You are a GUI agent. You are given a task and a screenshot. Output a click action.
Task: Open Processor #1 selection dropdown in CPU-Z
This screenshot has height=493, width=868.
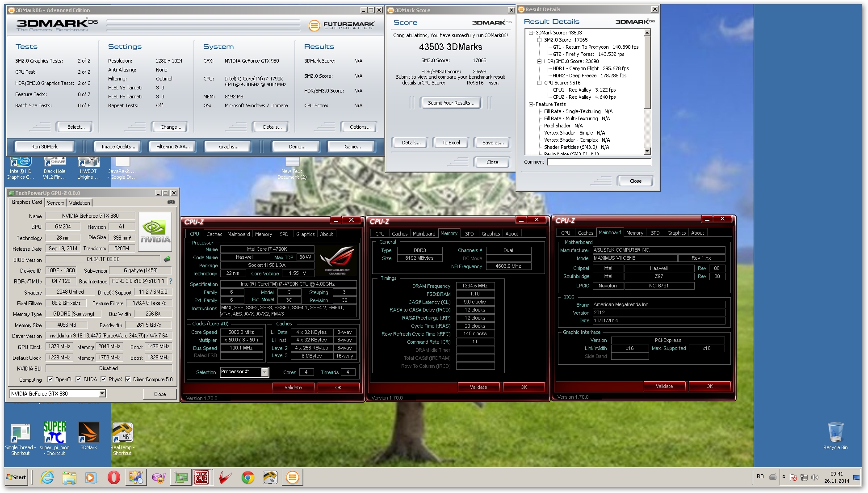(x=265, y=372)
